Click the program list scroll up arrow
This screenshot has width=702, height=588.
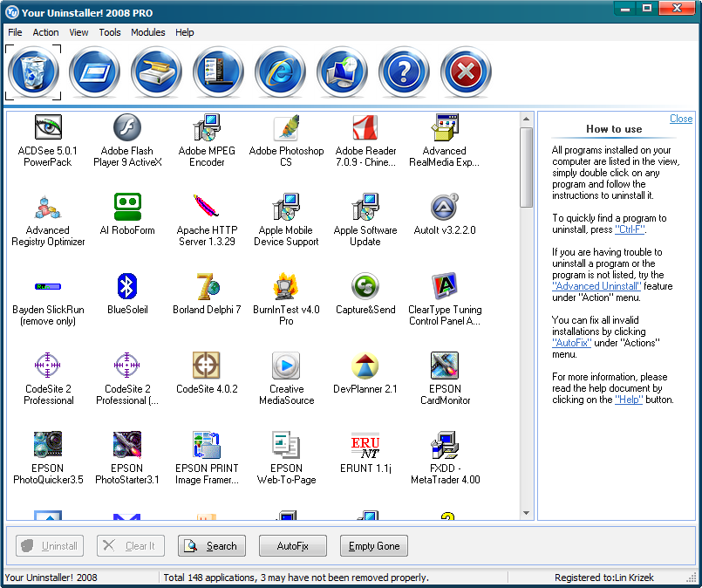527,120
